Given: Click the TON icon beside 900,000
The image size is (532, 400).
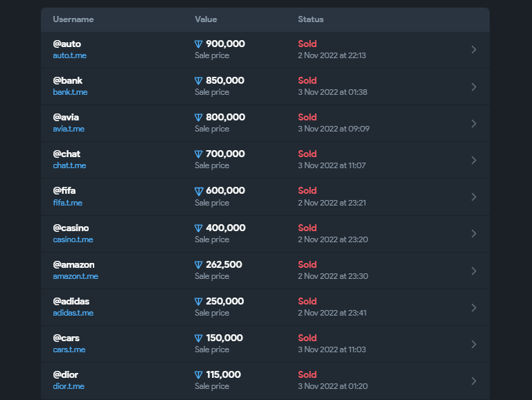Looking at the screenshot, I should click(199, 44).
